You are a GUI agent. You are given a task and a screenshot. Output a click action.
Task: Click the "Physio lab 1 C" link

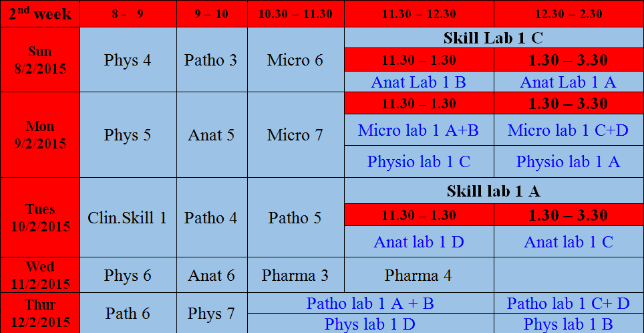tap(419, 162)
